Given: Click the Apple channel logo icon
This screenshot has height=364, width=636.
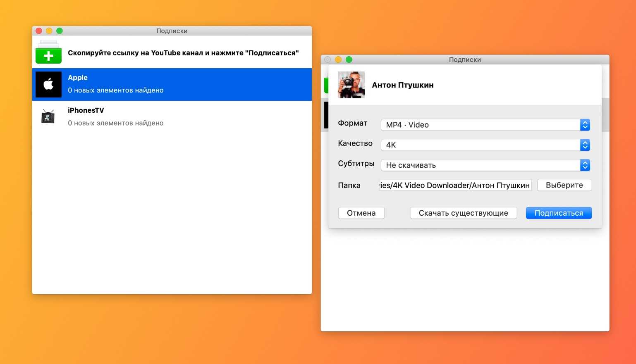Looking at the screenshot, I should point(48,85).
